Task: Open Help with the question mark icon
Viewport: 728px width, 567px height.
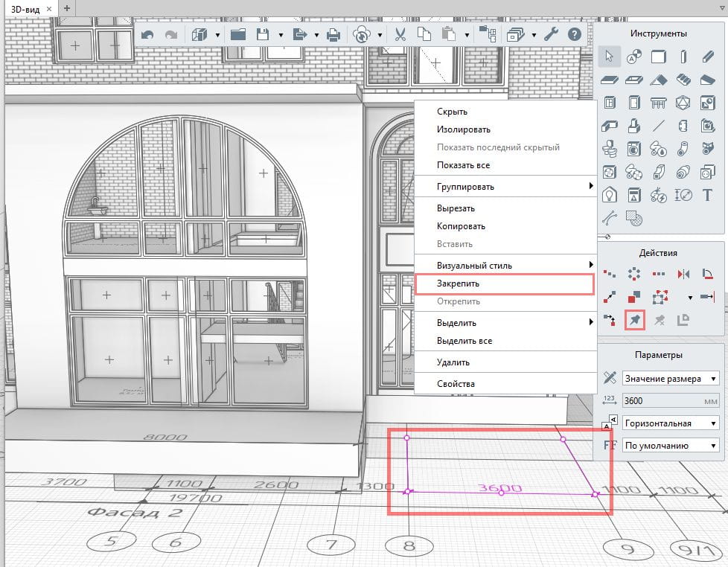Action: 574,34
